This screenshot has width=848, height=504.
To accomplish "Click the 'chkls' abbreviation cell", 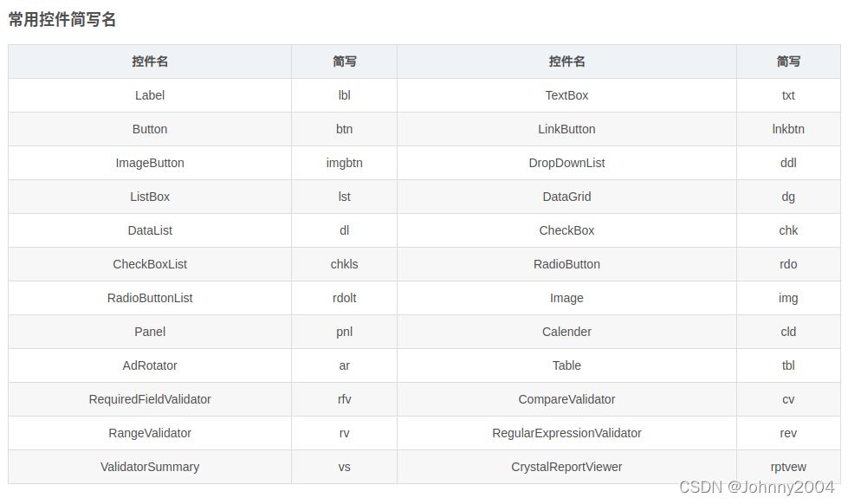I will click(x=344, y=264).
